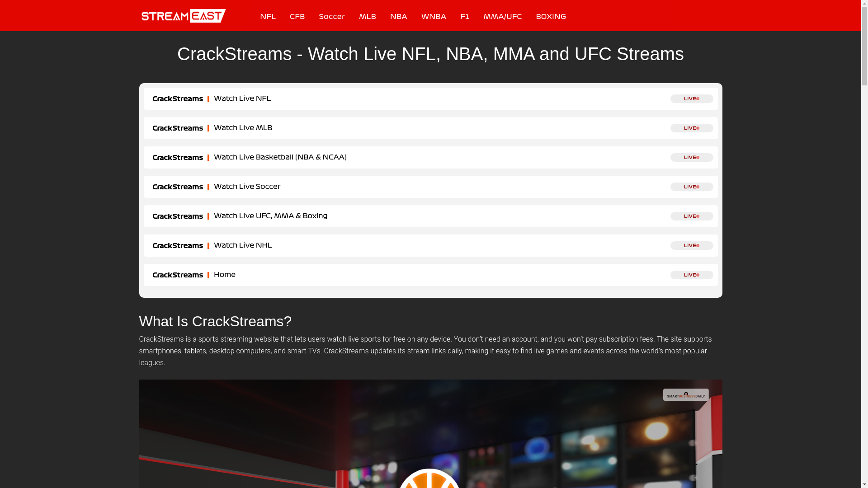The width and height of the screenshot is (868, 488).
Task: Click the LIVE badge on the MLB row
Action: (692, 128)
